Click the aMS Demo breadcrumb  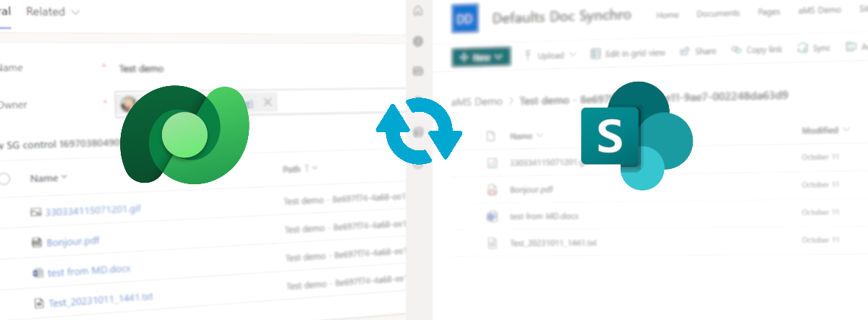[476, 102]
